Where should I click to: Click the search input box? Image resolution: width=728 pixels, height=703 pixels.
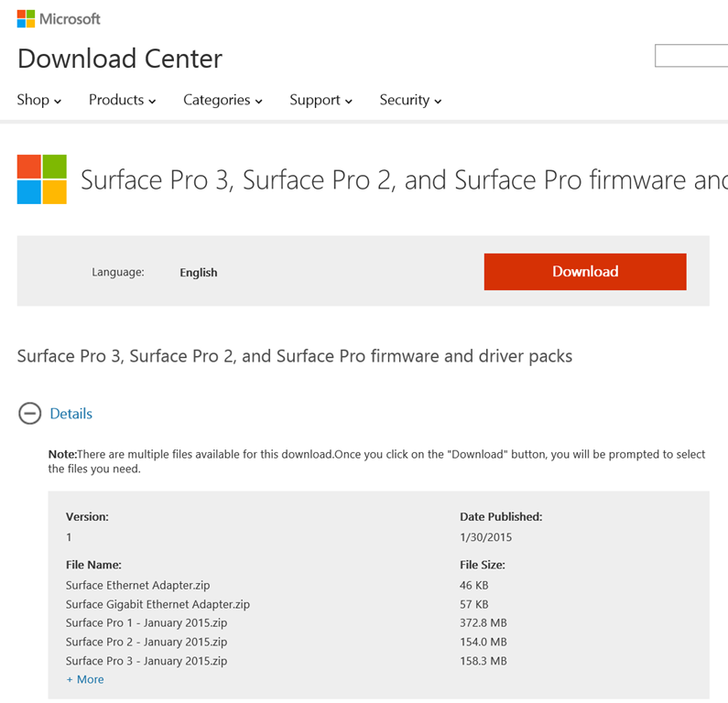pyautogui.click(x=691, y=56)
